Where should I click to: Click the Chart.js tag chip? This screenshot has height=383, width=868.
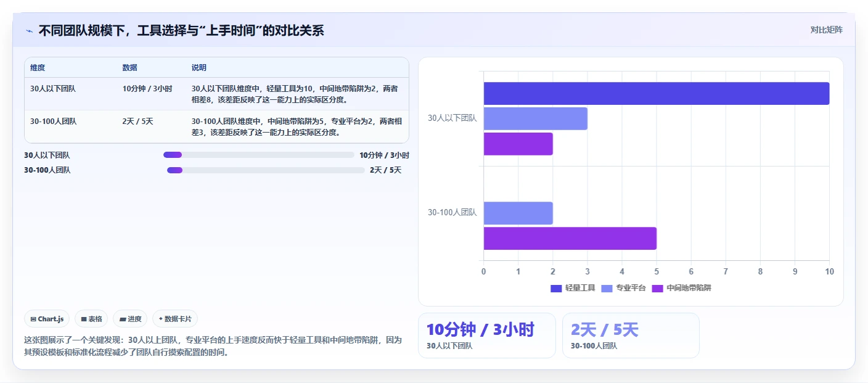tap(47, 319)
